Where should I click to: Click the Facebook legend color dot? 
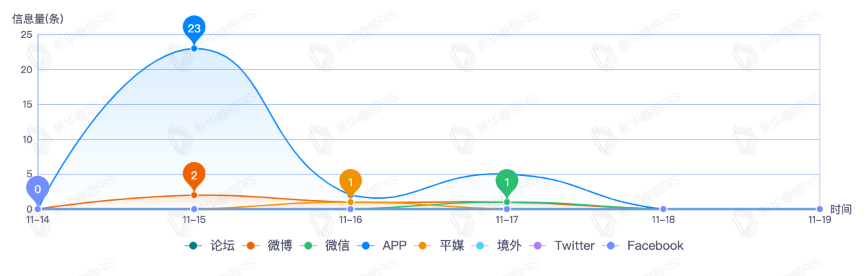tap(610, 246)
